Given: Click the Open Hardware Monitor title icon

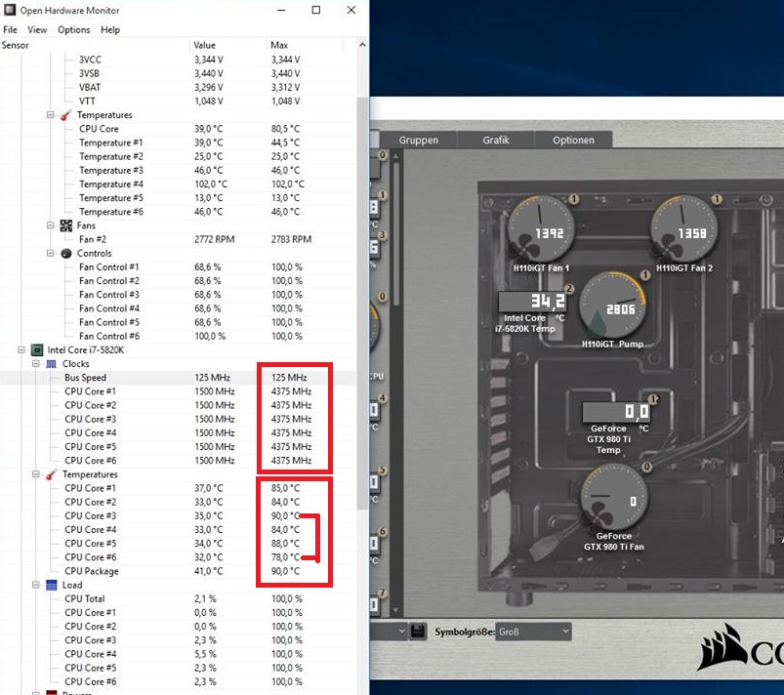Looking at the screenshot, I should (10, 10).
